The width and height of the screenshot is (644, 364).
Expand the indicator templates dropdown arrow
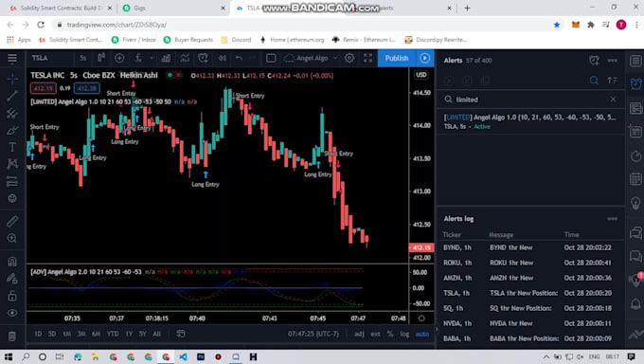[x=152, y=58]
